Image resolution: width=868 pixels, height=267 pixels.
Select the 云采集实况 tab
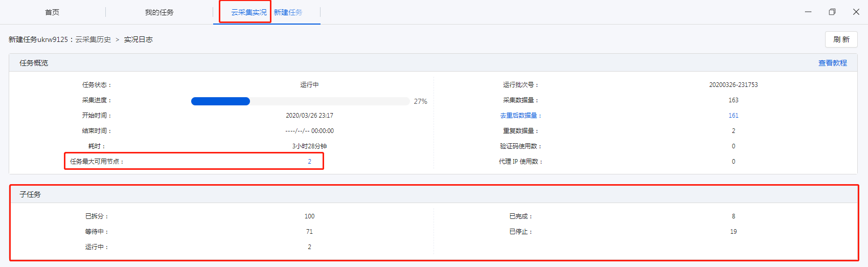249,12
